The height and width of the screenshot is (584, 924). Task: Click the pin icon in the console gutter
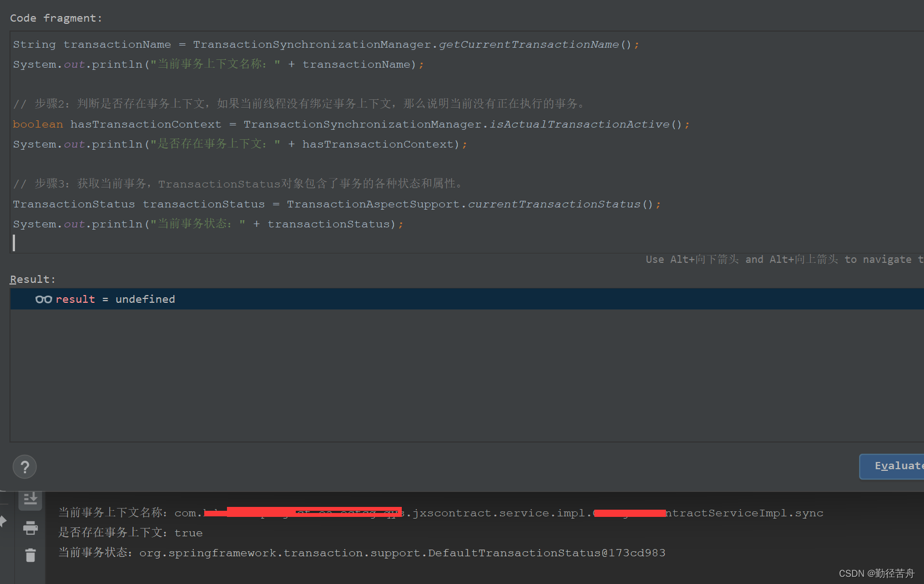tap(2, 521)
